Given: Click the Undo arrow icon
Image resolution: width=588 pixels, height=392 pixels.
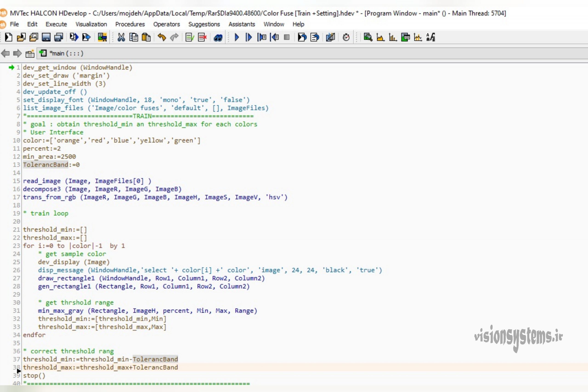Looking at the screenshot, I should 162,37.
